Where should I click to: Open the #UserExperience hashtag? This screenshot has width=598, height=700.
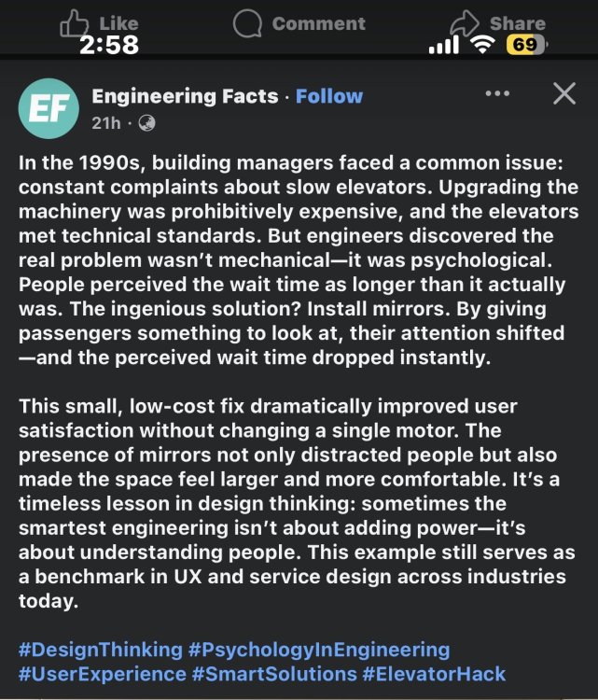pyautogui.click(x=103, y=673)
